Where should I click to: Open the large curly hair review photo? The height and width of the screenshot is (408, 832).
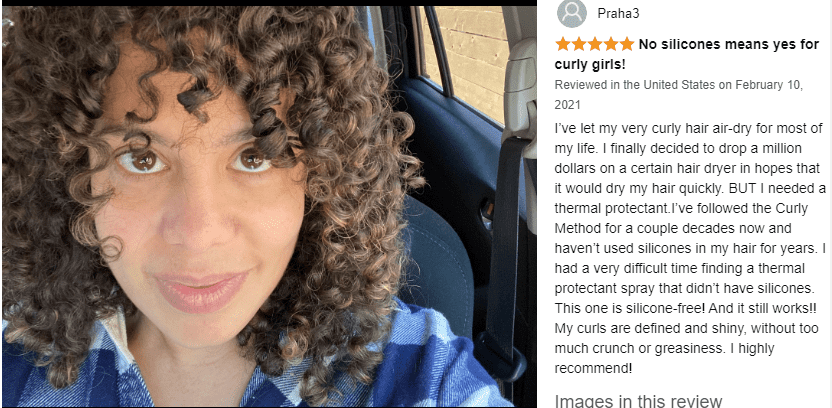[x=269, y=206]
